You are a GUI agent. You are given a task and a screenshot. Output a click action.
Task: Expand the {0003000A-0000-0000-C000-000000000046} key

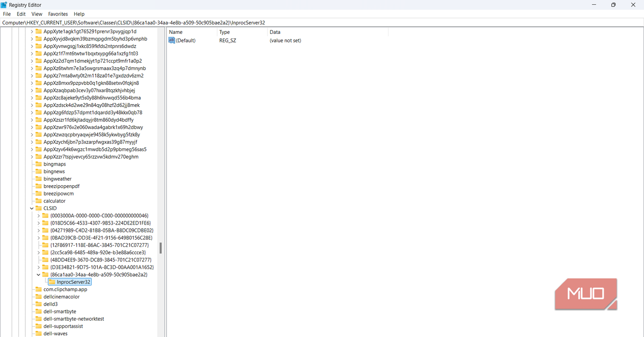[39, 216]
